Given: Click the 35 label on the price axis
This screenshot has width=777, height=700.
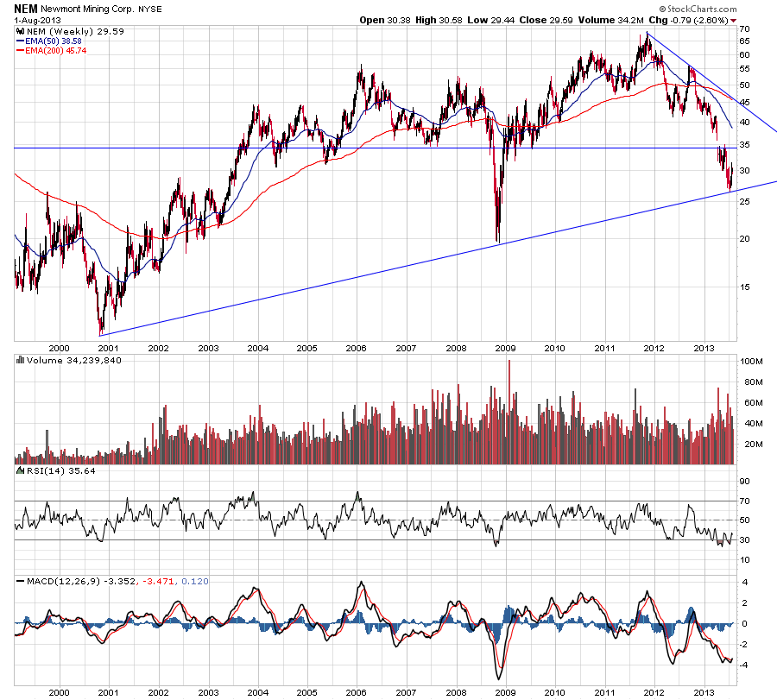Looking at the screenshot, I should [744, 145].
